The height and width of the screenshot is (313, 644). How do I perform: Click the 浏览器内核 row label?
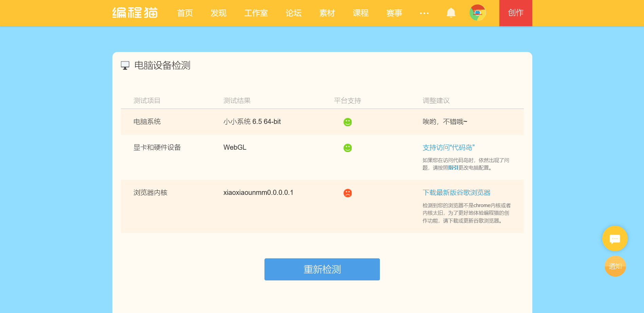(x=150, y=192)
